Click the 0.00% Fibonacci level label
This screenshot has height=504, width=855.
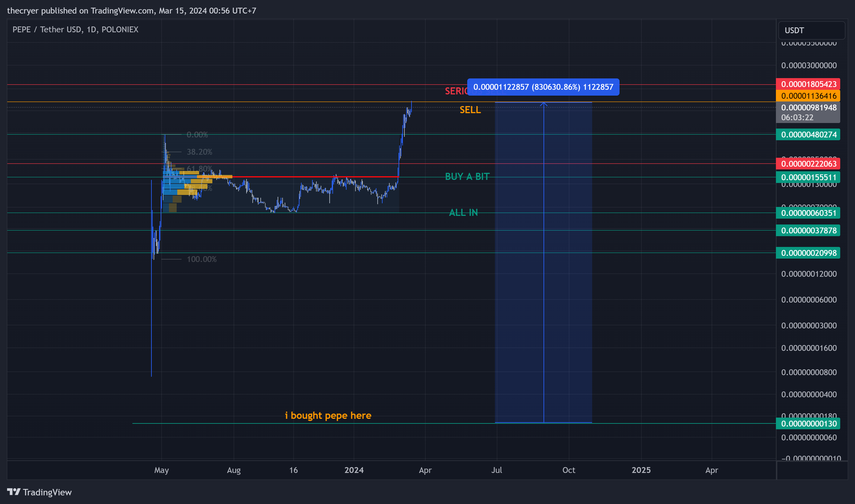[x=197, y=134]
